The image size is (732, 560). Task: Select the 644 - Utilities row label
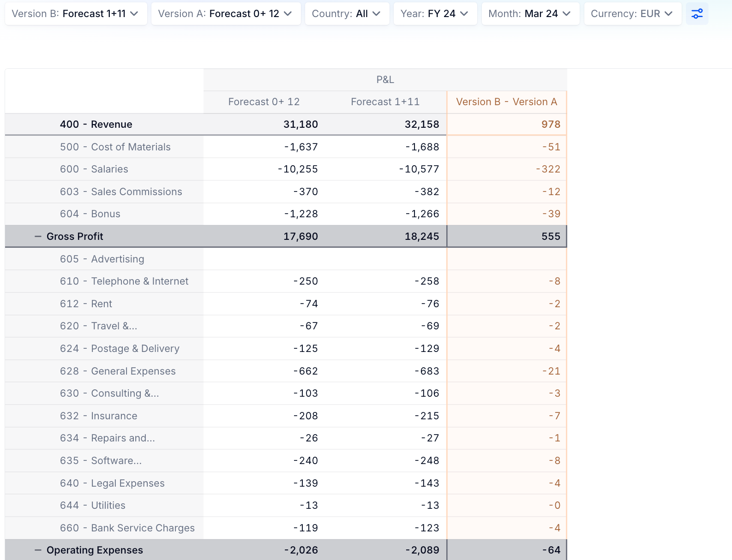tap(92, 506)
